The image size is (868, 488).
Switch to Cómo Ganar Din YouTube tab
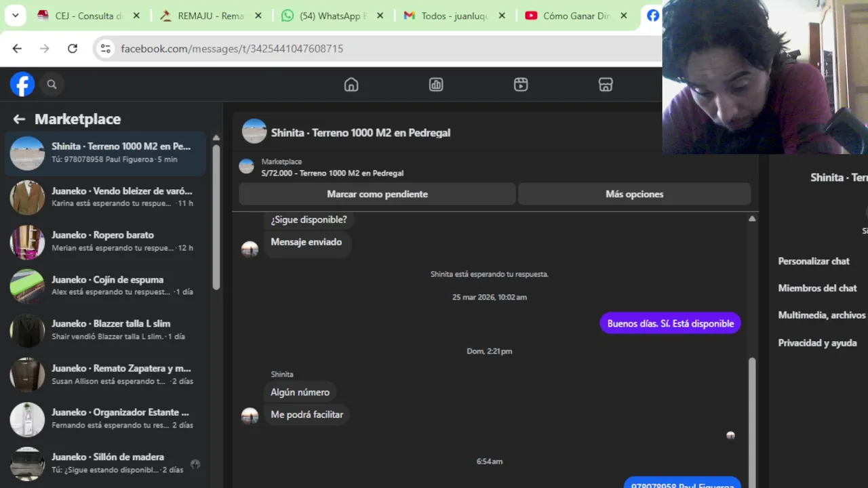pos(575,16)
